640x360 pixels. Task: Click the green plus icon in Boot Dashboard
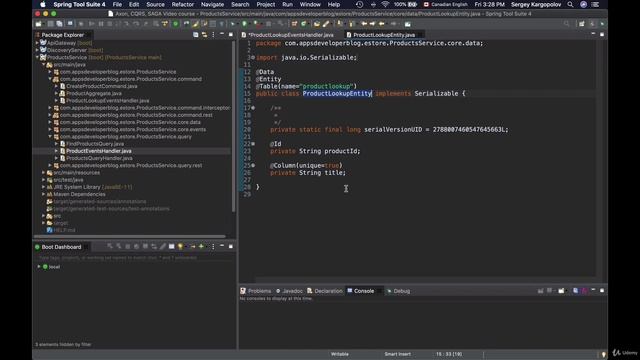coord(201,247)
